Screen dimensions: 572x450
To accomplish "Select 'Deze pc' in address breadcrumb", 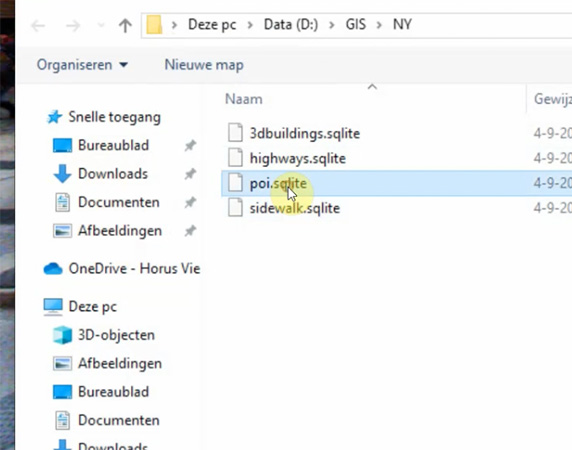I will tap(212, 25).
